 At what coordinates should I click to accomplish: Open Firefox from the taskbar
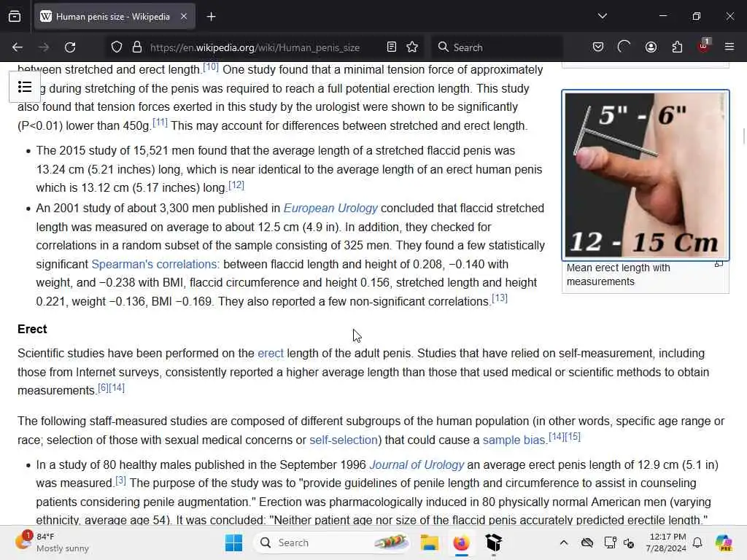461,542
